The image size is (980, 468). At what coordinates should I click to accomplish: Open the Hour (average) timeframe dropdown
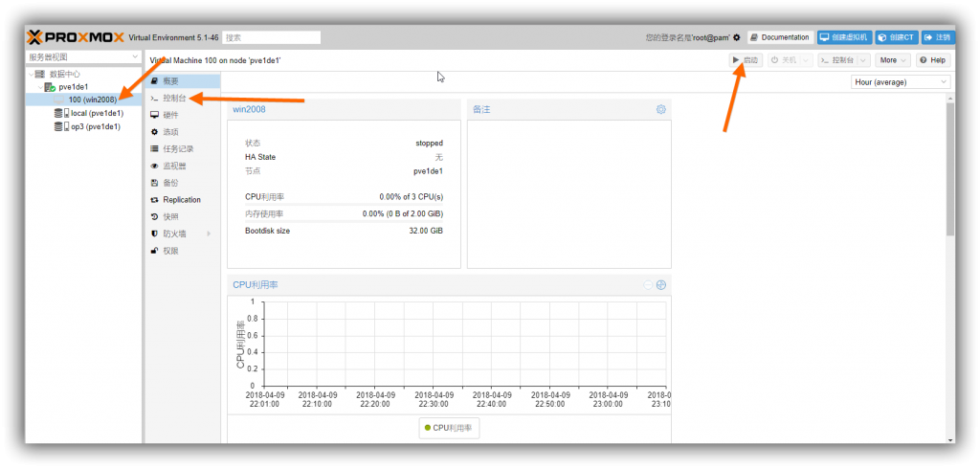point(901,82)
